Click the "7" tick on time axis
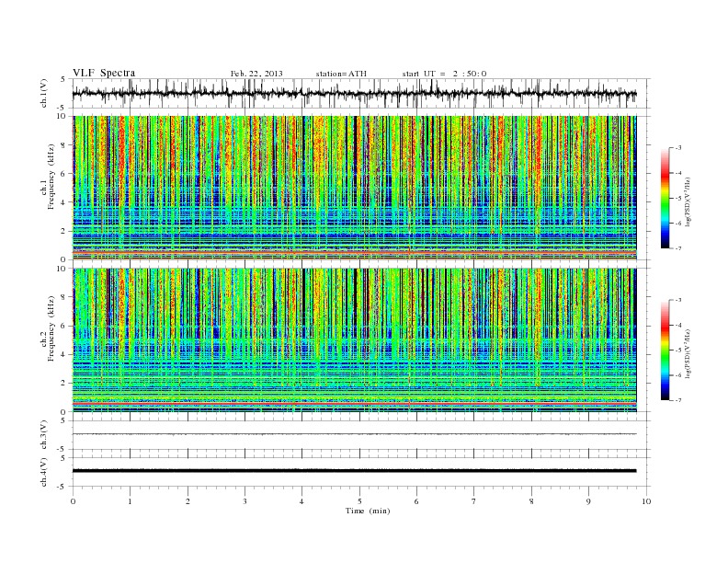Screen dimensions: 728x563 (x=473, y=501)
